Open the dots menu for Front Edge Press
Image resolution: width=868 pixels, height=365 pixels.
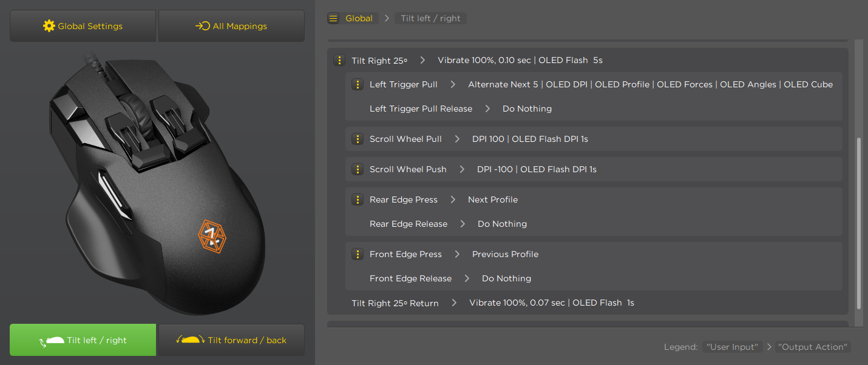(358, 255)
